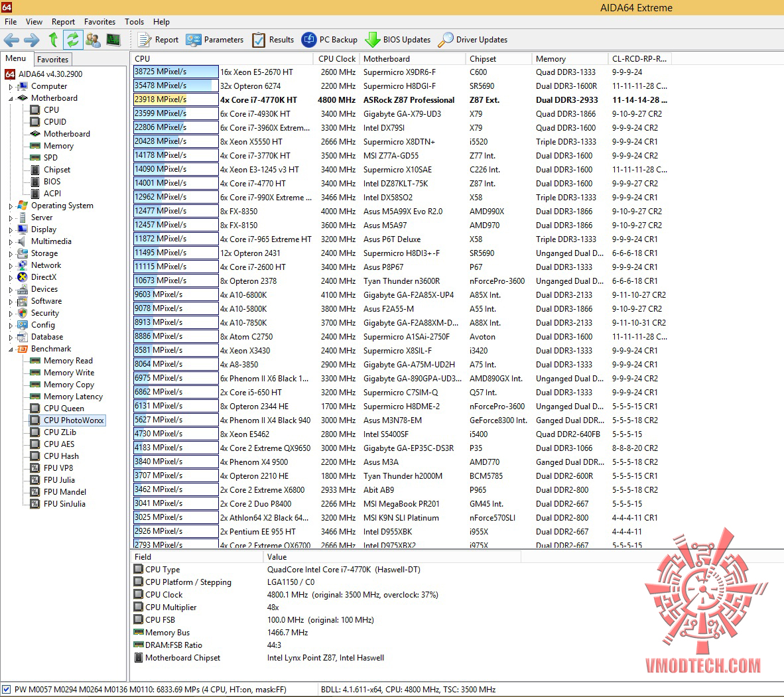
Task: Open the Results toolbar button
Action: pos(273,40)
